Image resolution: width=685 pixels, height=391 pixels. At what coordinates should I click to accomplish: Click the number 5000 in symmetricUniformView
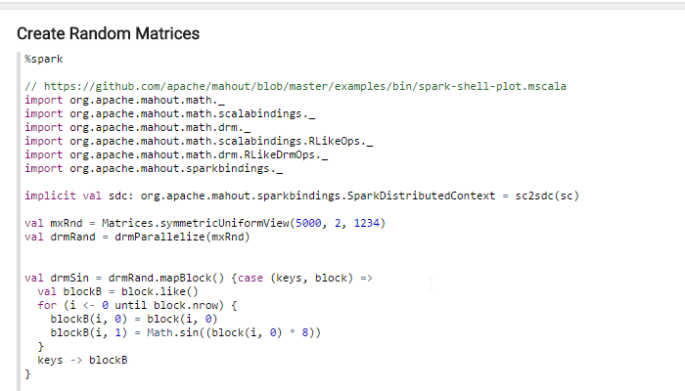tap(308, 223)
